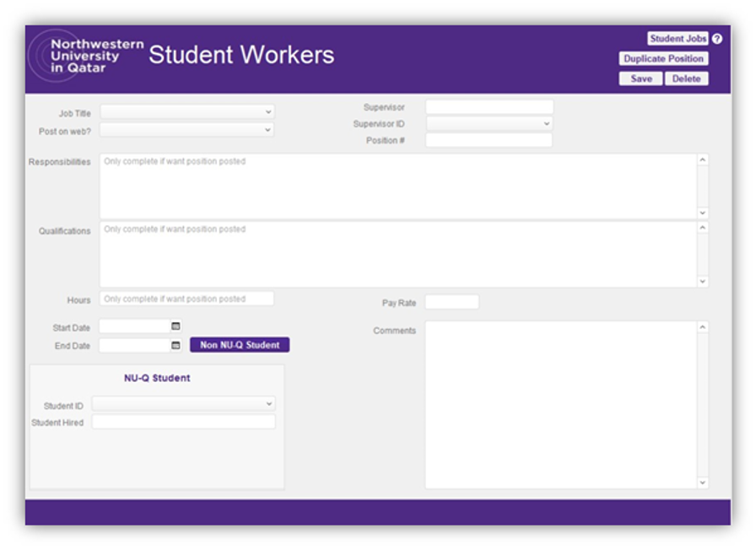Switch to Non NU-Q Student
The height and width of the screenshot is (550, 756).
pos(240,345)
